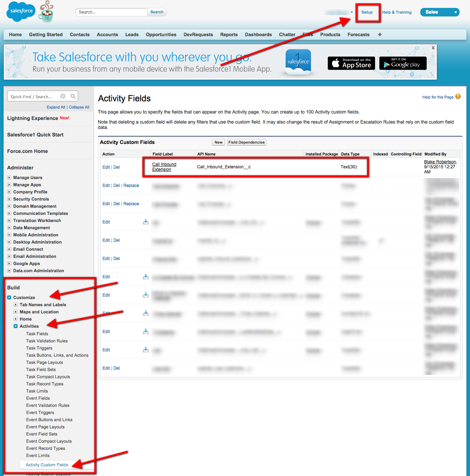470x476 pixels.
Task: Open the Home tab
Action: [x=15, y=35]
